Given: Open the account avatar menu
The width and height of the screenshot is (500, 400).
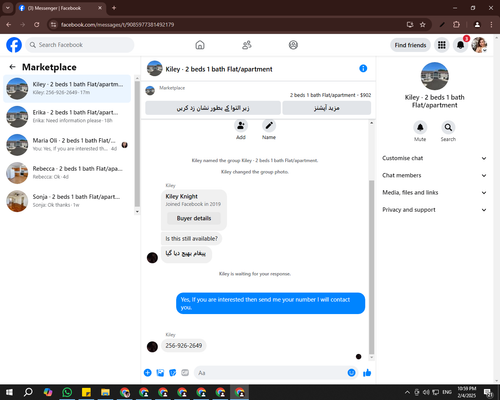Looking at the screenshot, I should coord(479,45).
